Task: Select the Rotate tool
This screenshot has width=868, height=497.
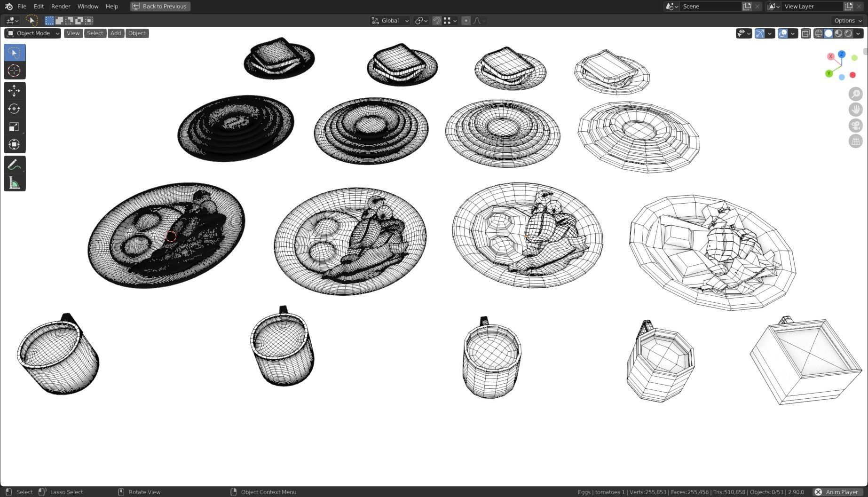Action: coord(15,109)
